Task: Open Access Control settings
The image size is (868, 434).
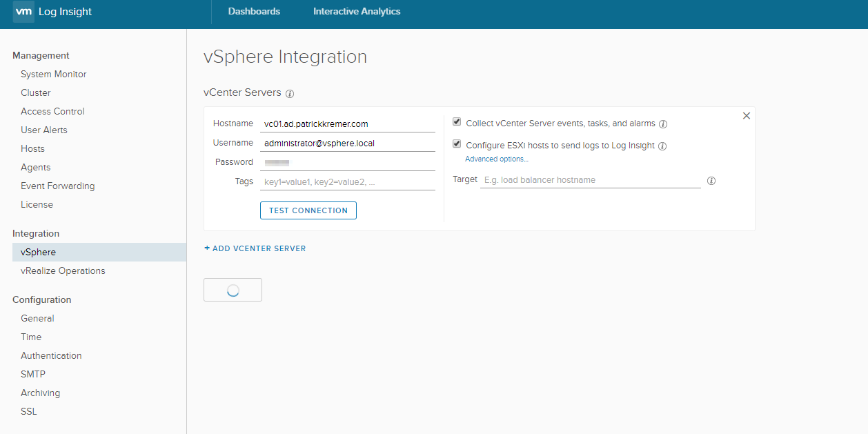Action: pyautogui.click(x=52, y=112)
